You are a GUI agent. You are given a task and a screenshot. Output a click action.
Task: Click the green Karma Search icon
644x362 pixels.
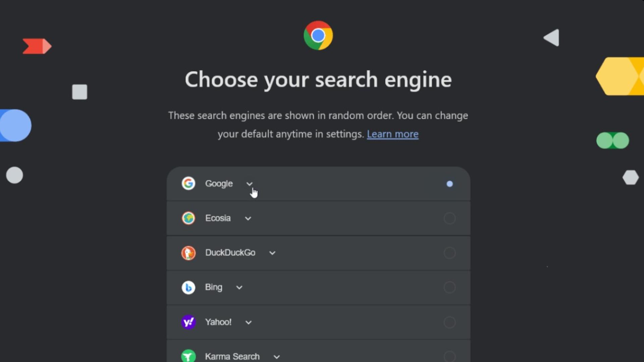(x=189, y=356)
